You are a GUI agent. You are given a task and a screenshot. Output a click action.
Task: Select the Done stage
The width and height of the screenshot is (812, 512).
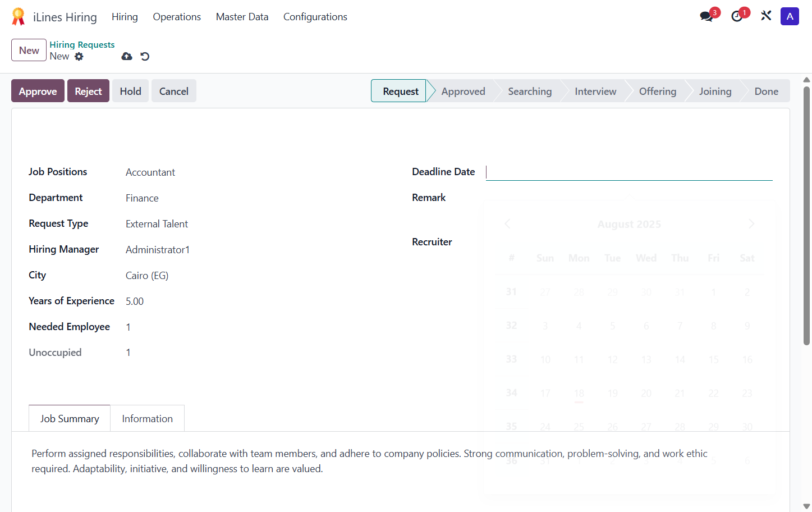click(766, 91)
